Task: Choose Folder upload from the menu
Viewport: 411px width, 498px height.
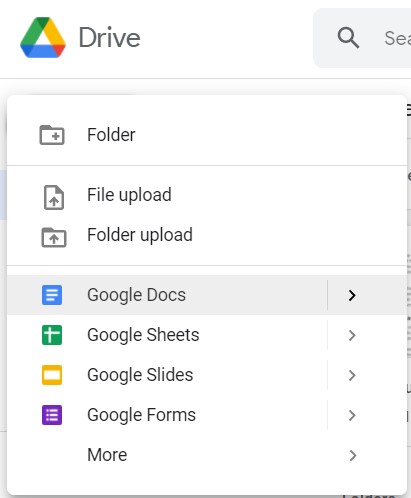Action: tap(207, 235)
